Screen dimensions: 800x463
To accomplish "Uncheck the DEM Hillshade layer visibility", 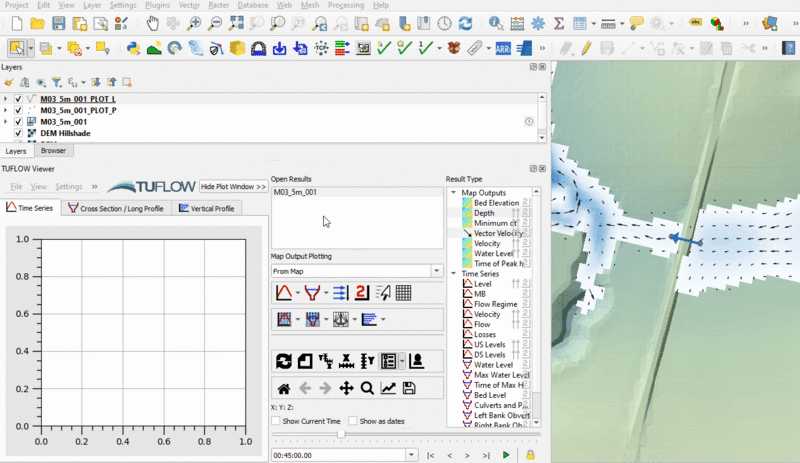I will tap(18, 132).
